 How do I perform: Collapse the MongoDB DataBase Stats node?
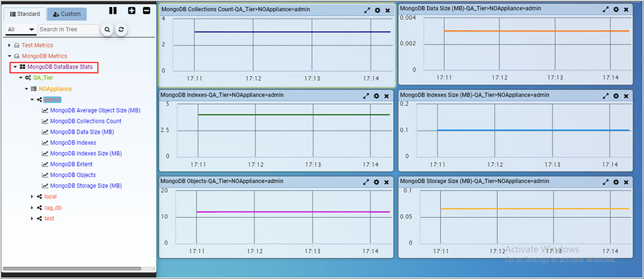pyautogui.click(x=15, y=67)
